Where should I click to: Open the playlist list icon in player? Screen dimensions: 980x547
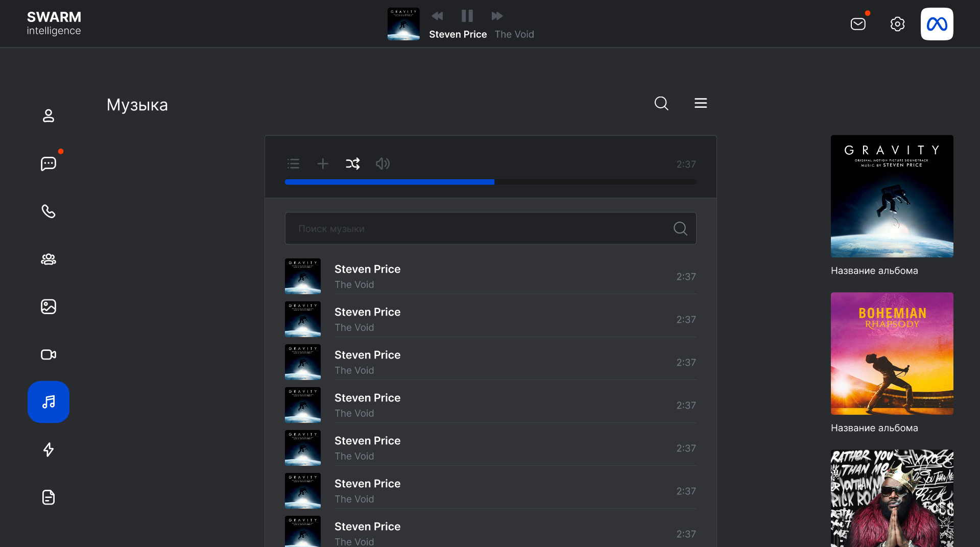[293, 163]
